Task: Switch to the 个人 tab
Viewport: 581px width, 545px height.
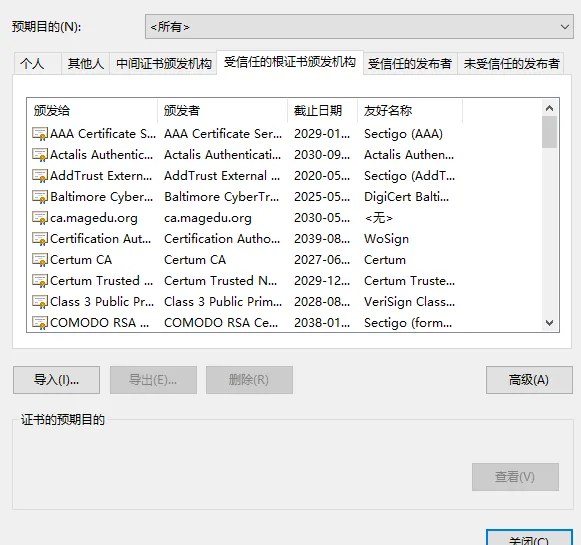Action: pyautogui.click(x=37, y=64)
